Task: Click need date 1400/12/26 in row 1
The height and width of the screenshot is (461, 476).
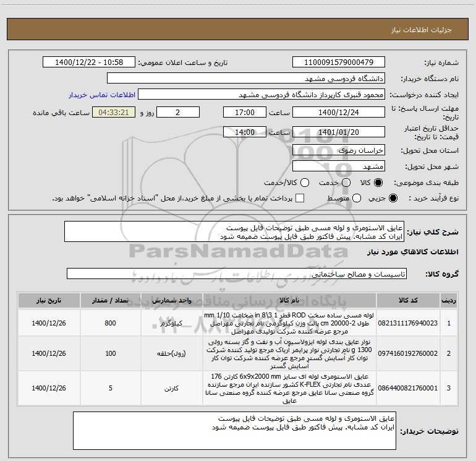Action: pos(49,323)
